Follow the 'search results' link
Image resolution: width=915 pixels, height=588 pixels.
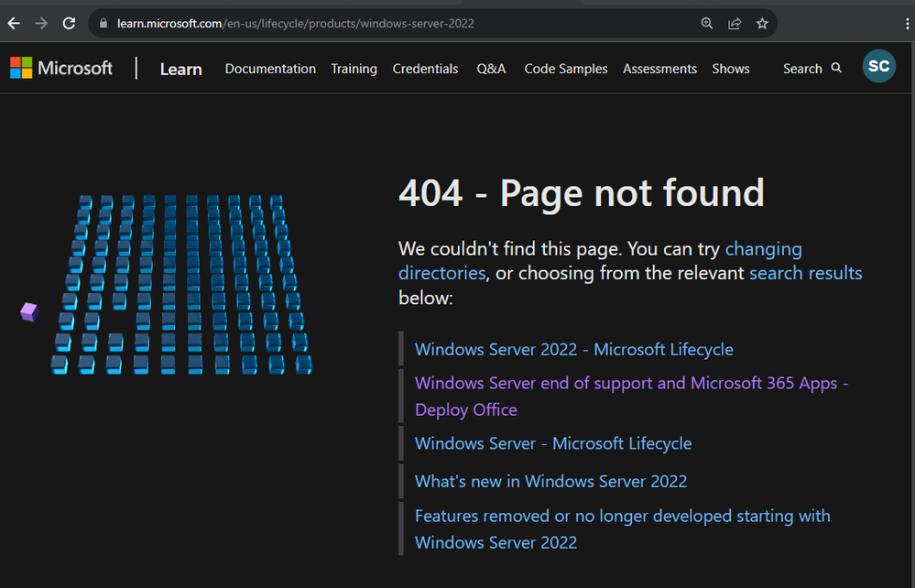(805, 273)
